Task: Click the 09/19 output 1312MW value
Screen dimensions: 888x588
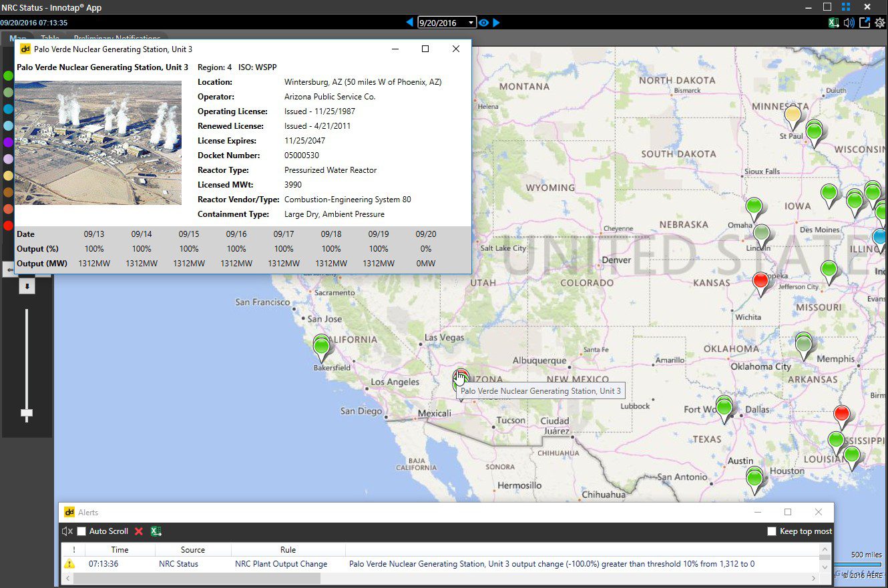Action: [379, 264]
